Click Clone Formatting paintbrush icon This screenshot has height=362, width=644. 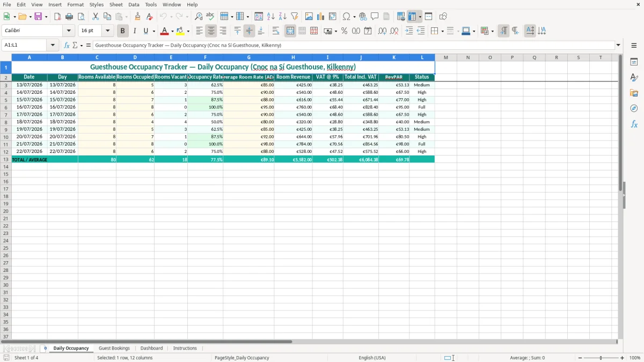pos(137,17)
